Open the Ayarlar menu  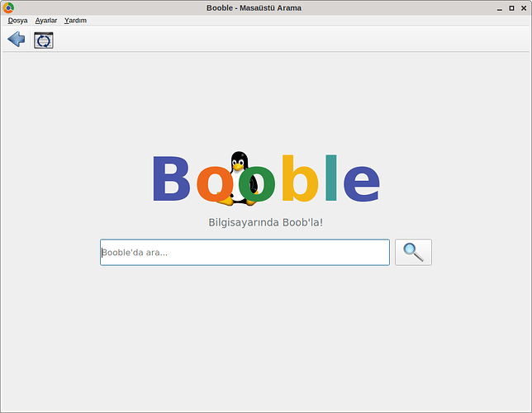click(46, 21)
